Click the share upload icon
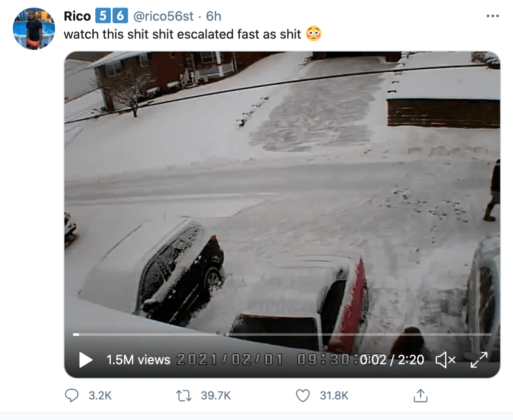Screen dimensions: 513x420 coord(420,395)
